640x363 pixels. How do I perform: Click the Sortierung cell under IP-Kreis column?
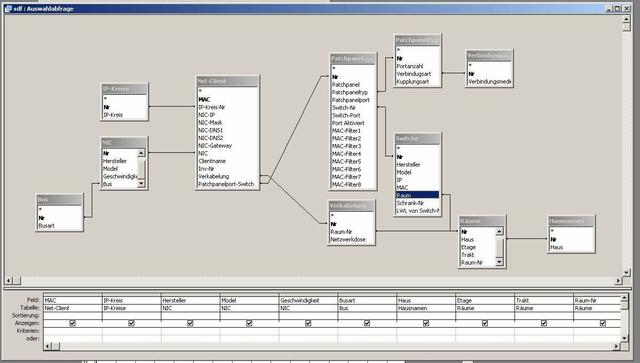[x=131, y=315]
